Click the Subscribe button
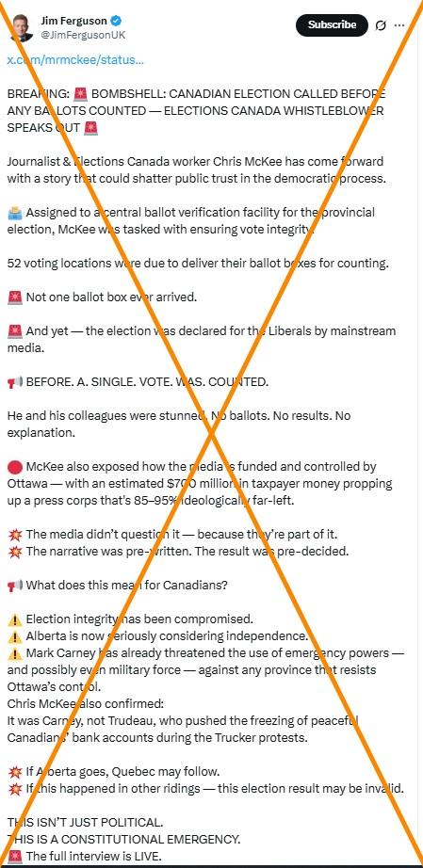 coord(332,24)
